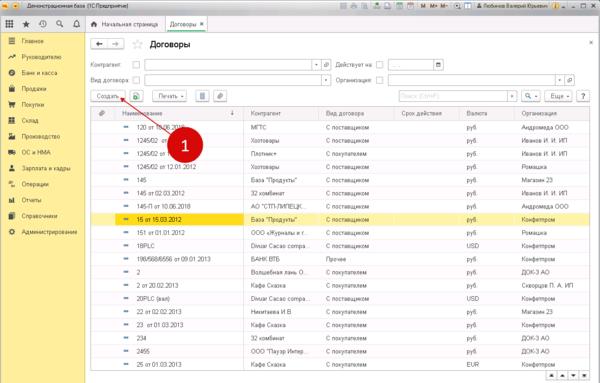The width and height of the screenshot is (600, 383).
Task: Enable the Контрагент filter checkbox
Action: click(136, 65)
